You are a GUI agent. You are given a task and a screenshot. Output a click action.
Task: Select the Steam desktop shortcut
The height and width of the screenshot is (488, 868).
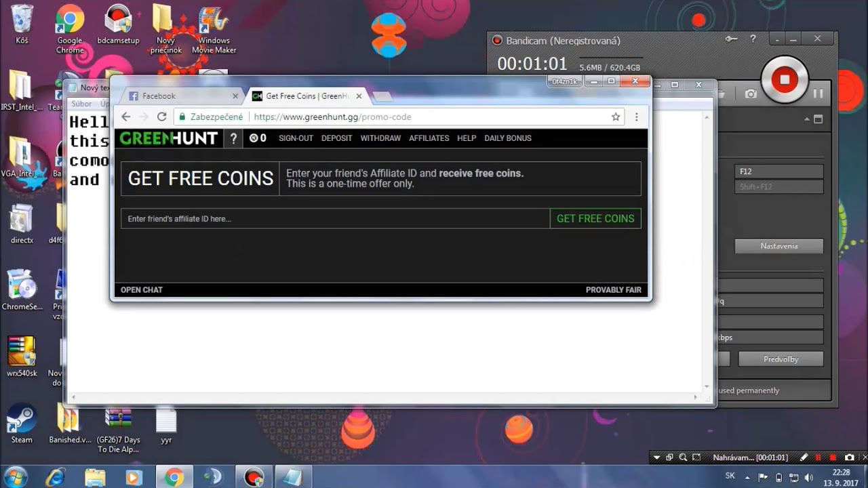(22, 424)
